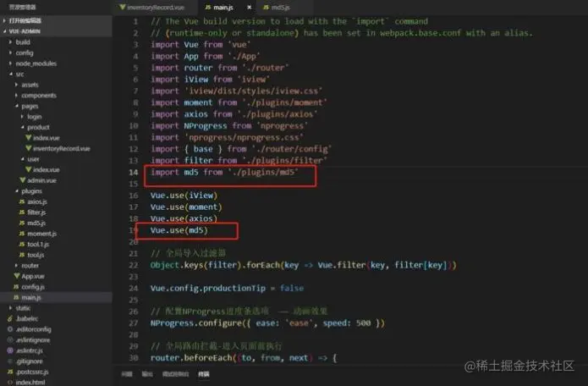The width and height of the screenshot is (588, 386).
Task: Click the JS icon next to axios.js
Action: [22, 201]
